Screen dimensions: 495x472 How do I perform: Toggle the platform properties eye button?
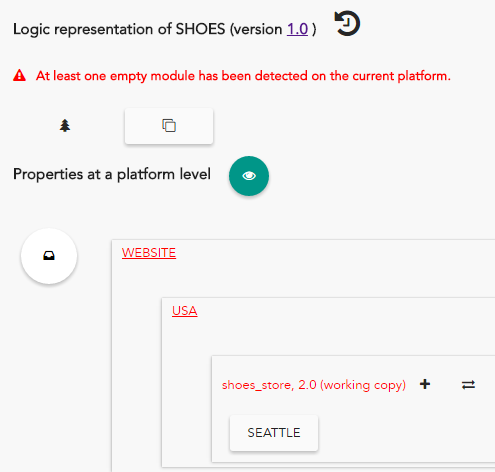pos(249,176)
